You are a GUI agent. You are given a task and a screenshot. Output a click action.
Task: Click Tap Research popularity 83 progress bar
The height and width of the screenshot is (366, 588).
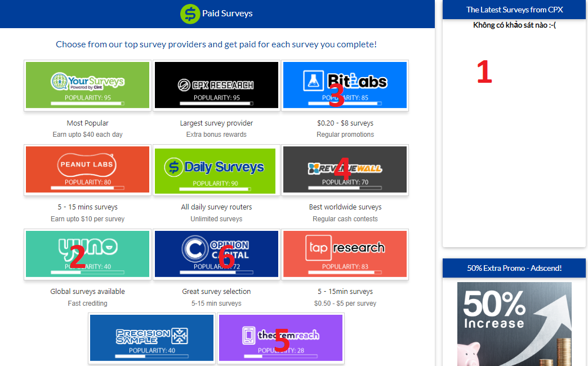coord(345,273)
